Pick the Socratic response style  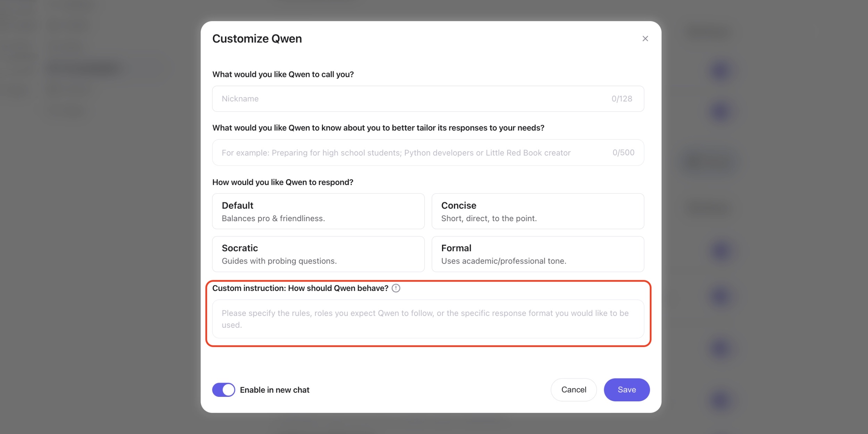[318, 254]
